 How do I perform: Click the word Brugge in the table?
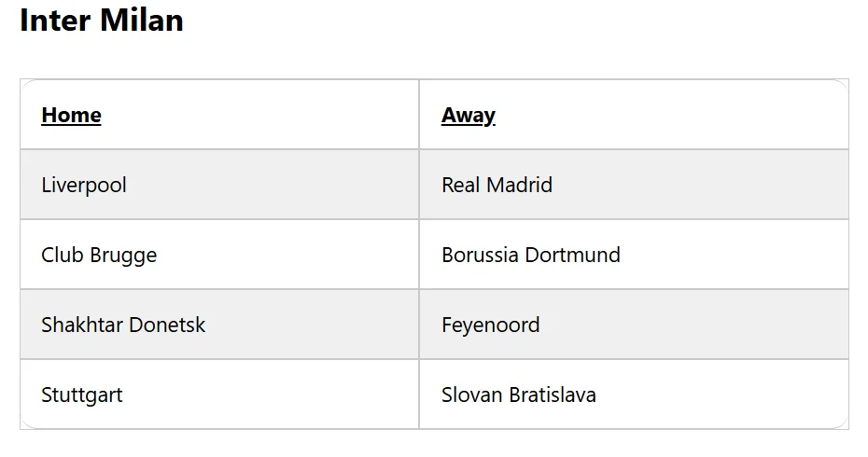pyautogui.click(x=123, y=256)
